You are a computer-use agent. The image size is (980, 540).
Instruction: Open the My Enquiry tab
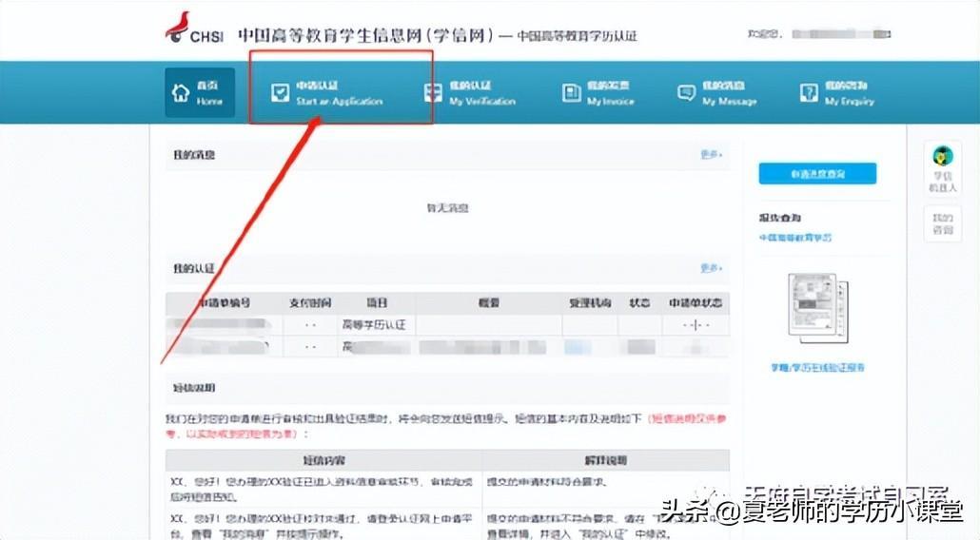pos(837,93)
